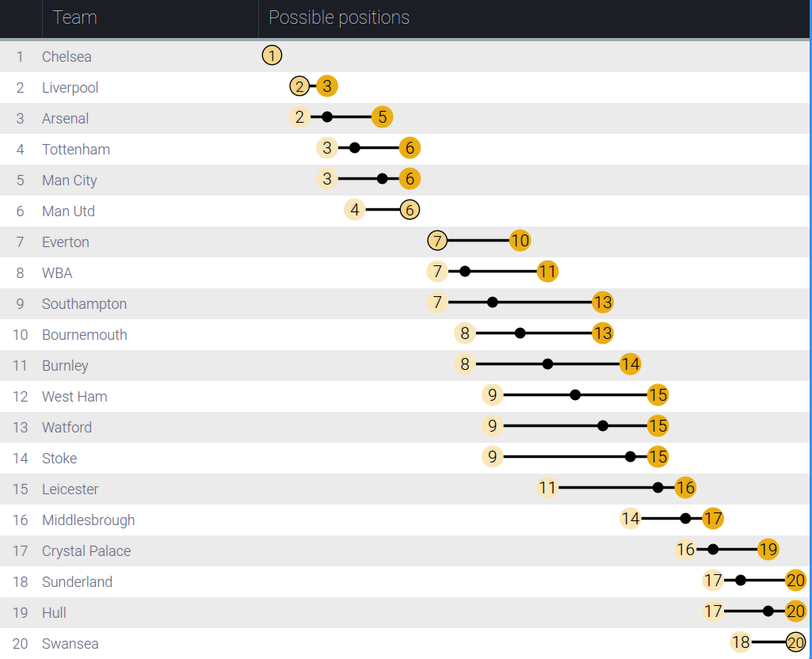This screenshot has width=812, height=659.
Task: Click the Team column header
Action: point(74,17)
